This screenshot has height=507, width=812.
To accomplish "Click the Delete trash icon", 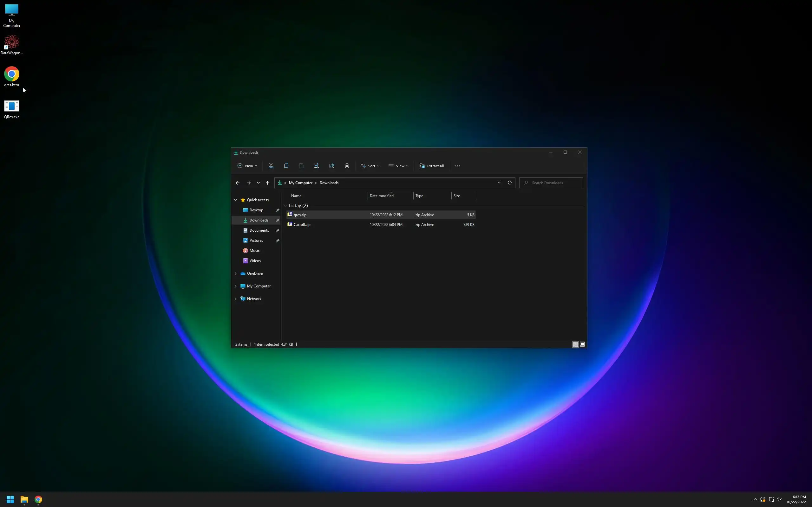I will tap(347, 166).
